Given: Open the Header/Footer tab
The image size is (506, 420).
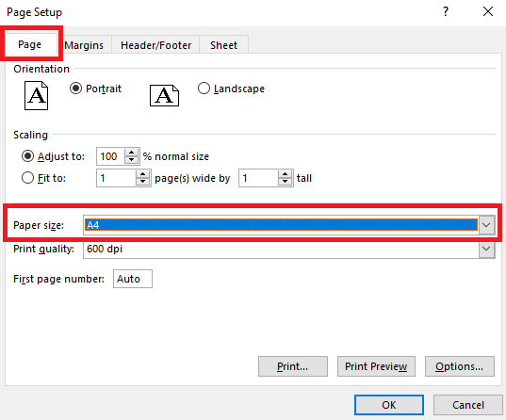Looking at the screenshot, I should click(155, 45).
